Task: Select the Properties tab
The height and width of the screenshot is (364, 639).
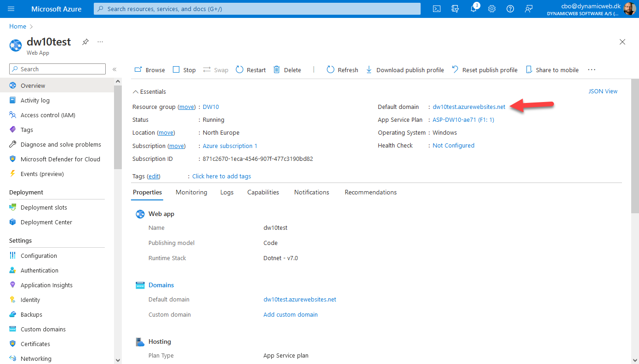Action: (x=147, y=192)
